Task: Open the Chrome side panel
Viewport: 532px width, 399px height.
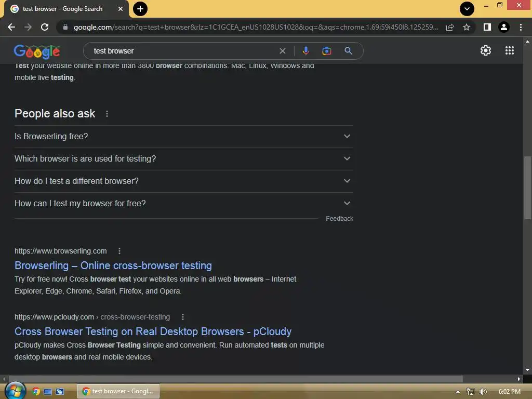Action: pyautogui.click(x=487, y=27)
